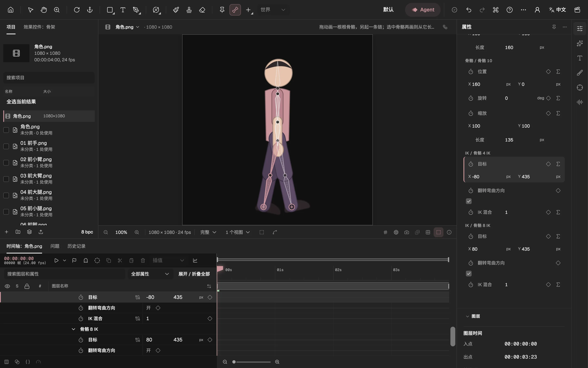Collapse the 骨骼 8 IK group
Image resolution: width=588 pixels, height=368 pixels.
pos(73,329)
